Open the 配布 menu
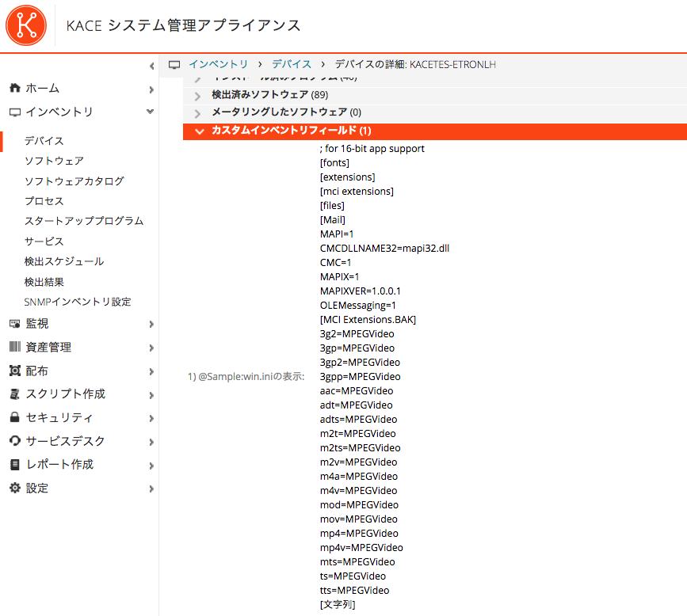 [36, 371]
